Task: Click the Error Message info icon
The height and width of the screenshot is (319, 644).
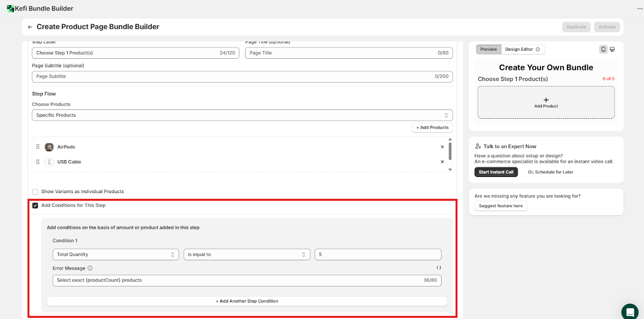Action: click(x=90, y=268)
